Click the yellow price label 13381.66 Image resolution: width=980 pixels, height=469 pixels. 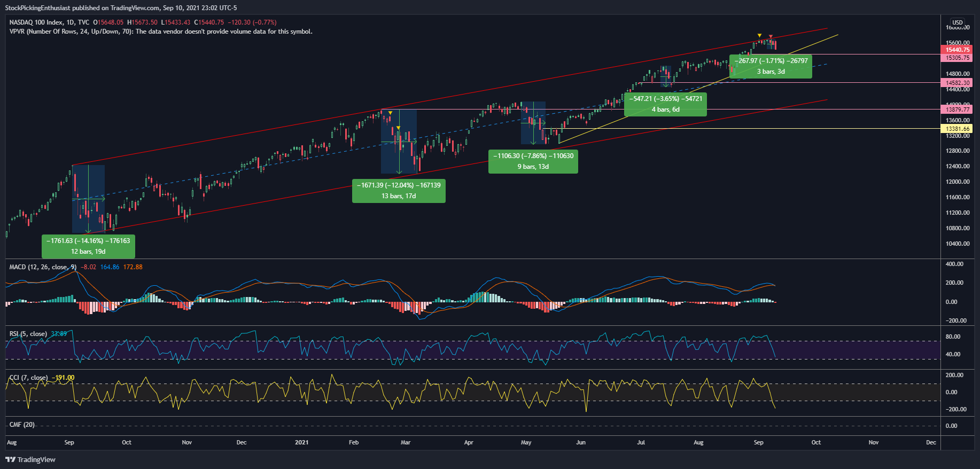pos(956,129)
